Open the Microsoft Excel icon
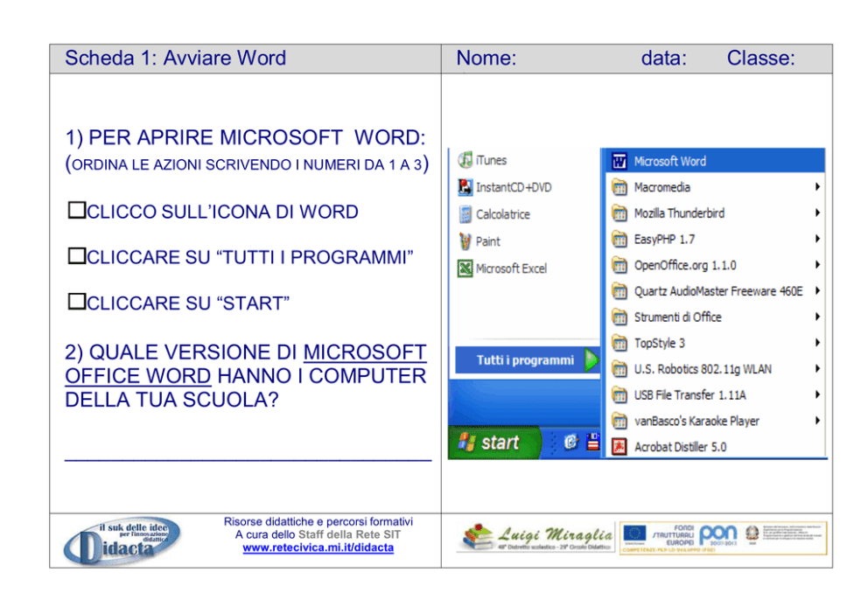Screen dimensions: 868x614 (465, 269)
